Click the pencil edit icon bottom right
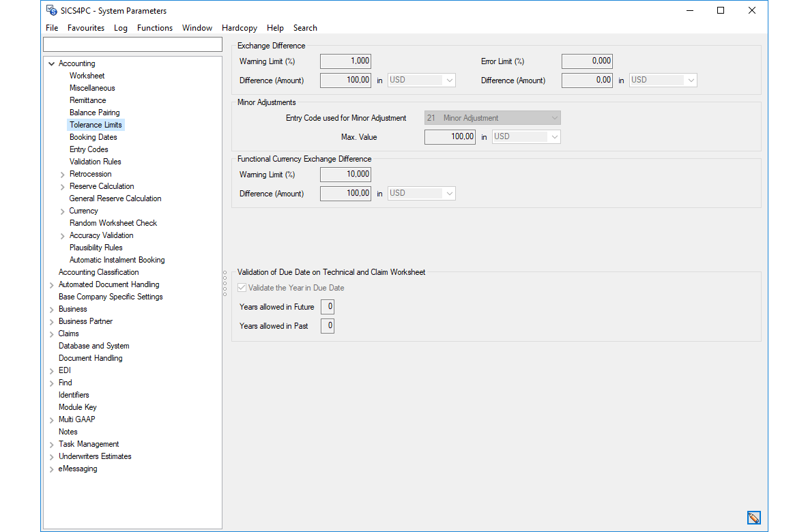Screen dimensions: 808x532 tap(753, 517)
